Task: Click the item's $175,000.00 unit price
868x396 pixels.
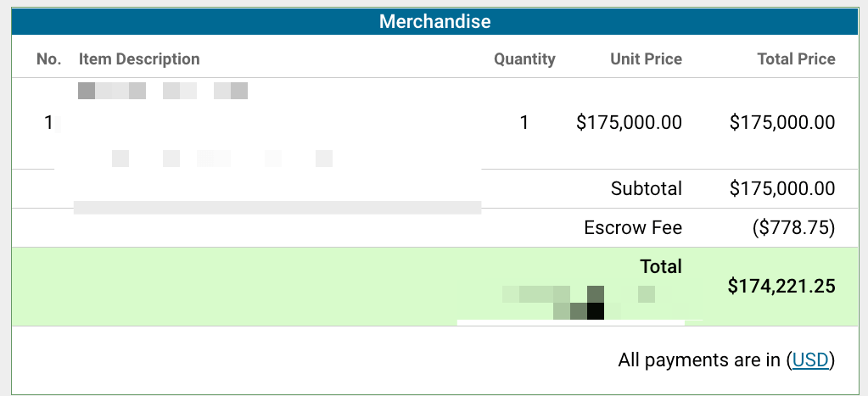Action: click(629, 123)
